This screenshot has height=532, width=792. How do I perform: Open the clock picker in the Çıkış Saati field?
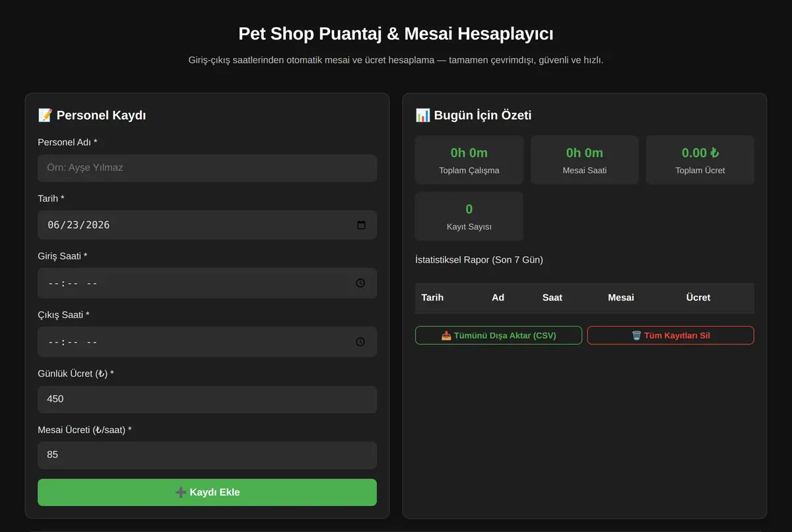tap(360, 342)
